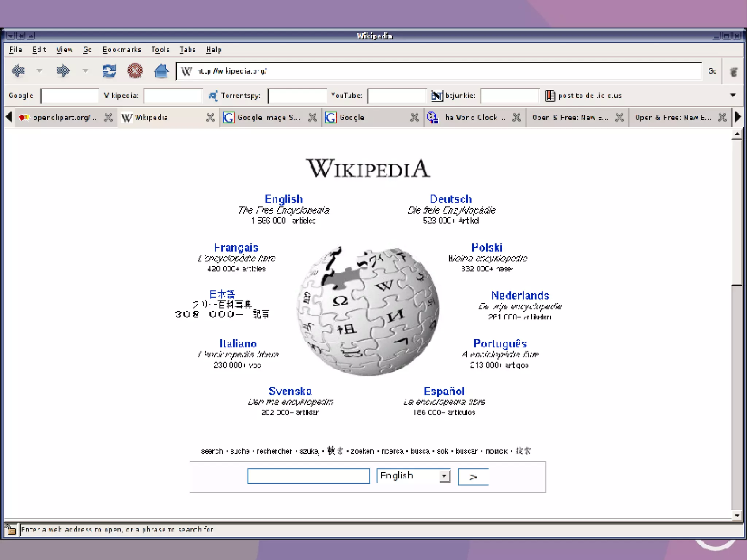
Task: Click the Español language link
Action: point(444,391)
